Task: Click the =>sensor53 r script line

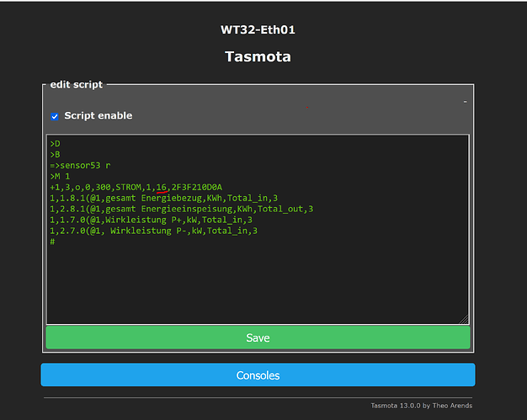Action: (x=80, y=165)
